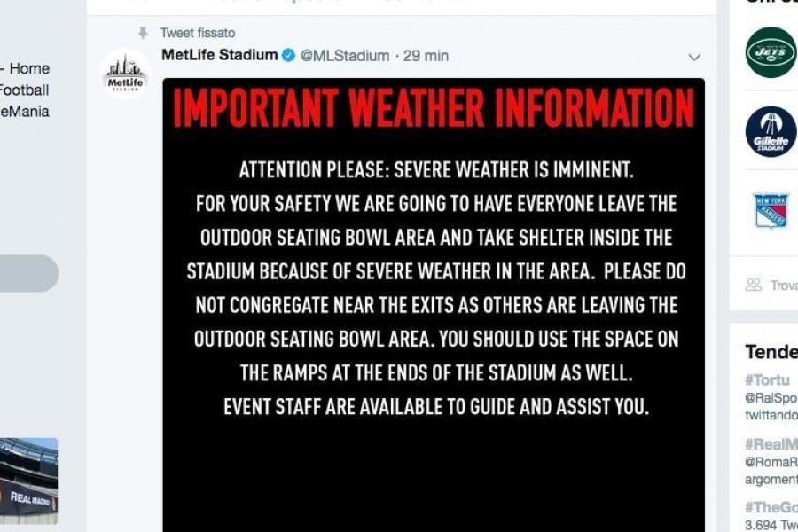Viewport: 798px width, 532px height.
Task: Click the people icon beside Trova
Action: coord(754,285)
